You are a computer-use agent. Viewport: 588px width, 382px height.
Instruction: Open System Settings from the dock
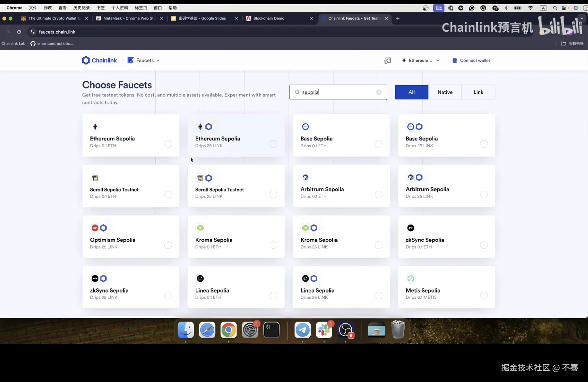point(250,330)
